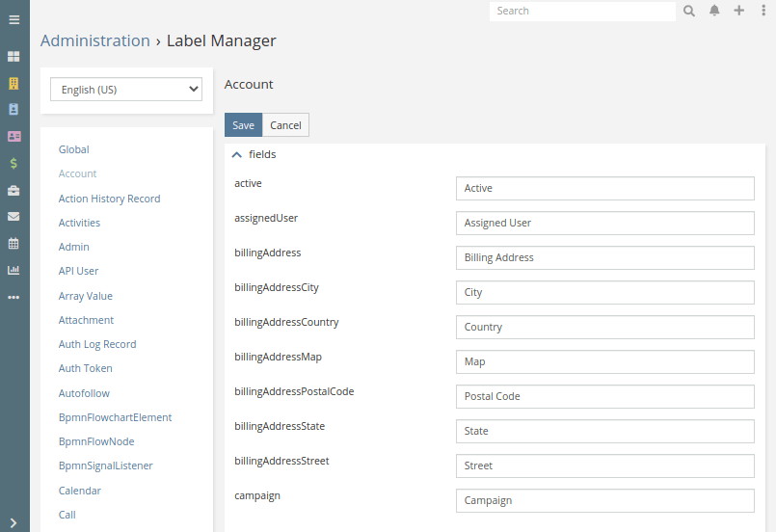The image size is (776, 532).
Task: Select Array Value in the scope list
Action: coord(86,296)
